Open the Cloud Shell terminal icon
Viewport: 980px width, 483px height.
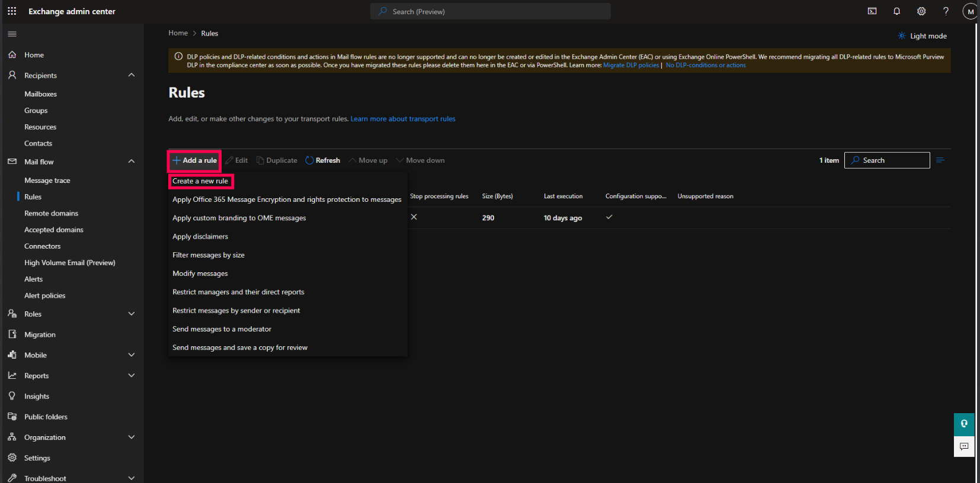[872, 11]
